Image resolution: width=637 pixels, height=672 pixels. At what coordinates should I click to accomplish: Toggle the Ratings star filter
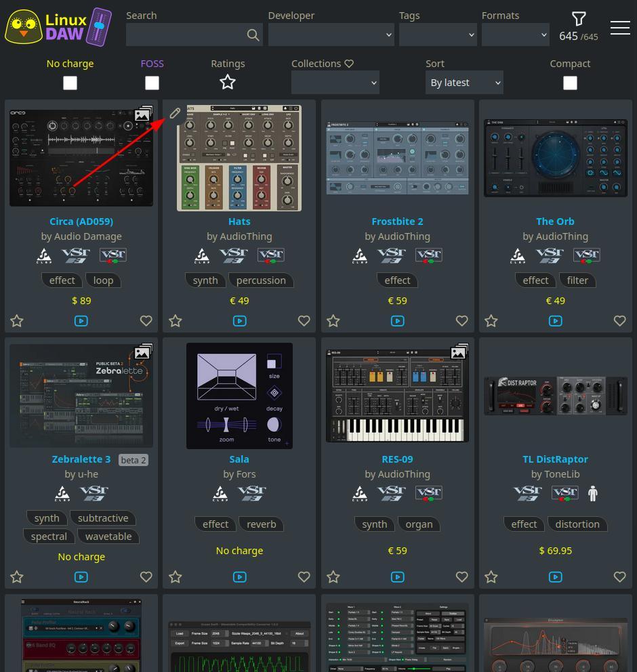tap(228, 82)
